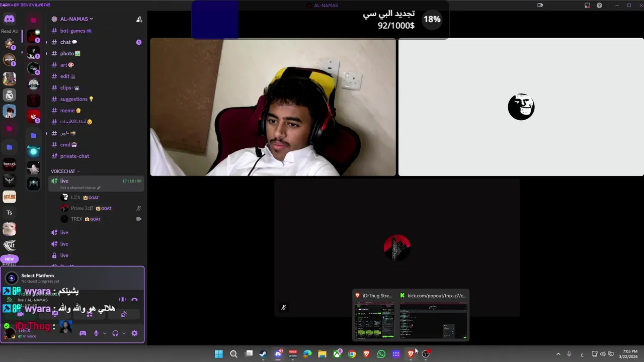Open user settings gear icon
The width and height of the screenshot is (644, 362).
(134, 333)
